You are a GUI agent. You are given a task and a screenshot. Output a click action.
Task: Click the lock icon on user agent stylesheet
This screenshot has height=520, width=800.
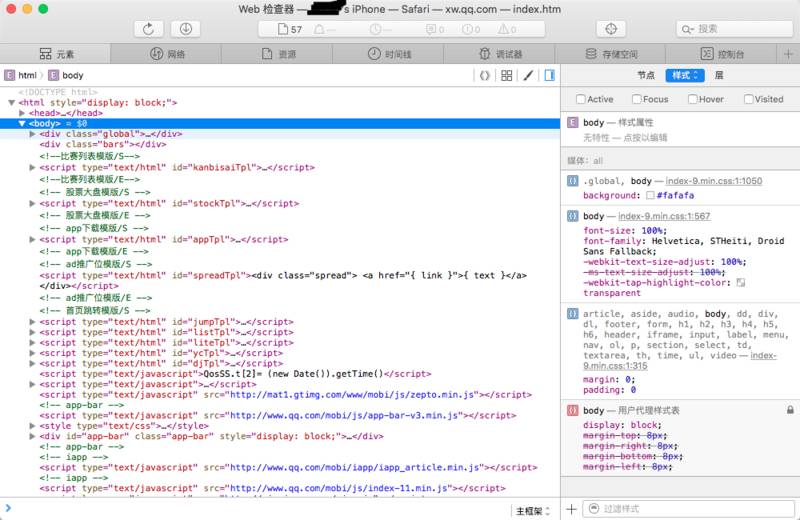(790, 410)
